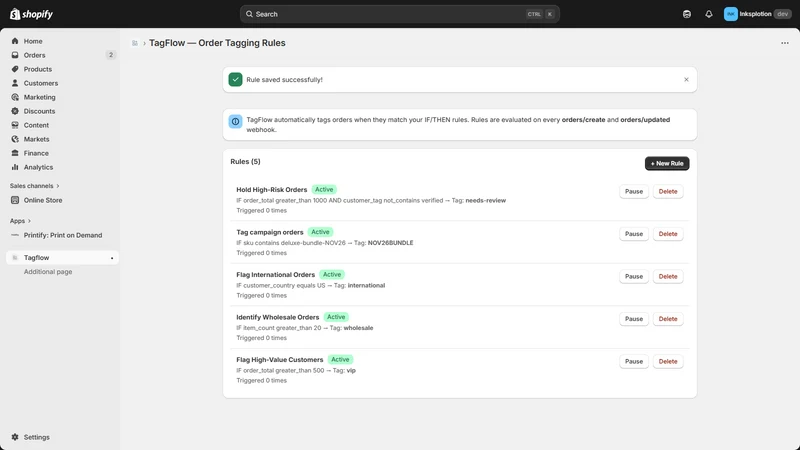The image size is (800, 450).
Task: Delete the Flag International Orders rule
Action: point(668,276)
